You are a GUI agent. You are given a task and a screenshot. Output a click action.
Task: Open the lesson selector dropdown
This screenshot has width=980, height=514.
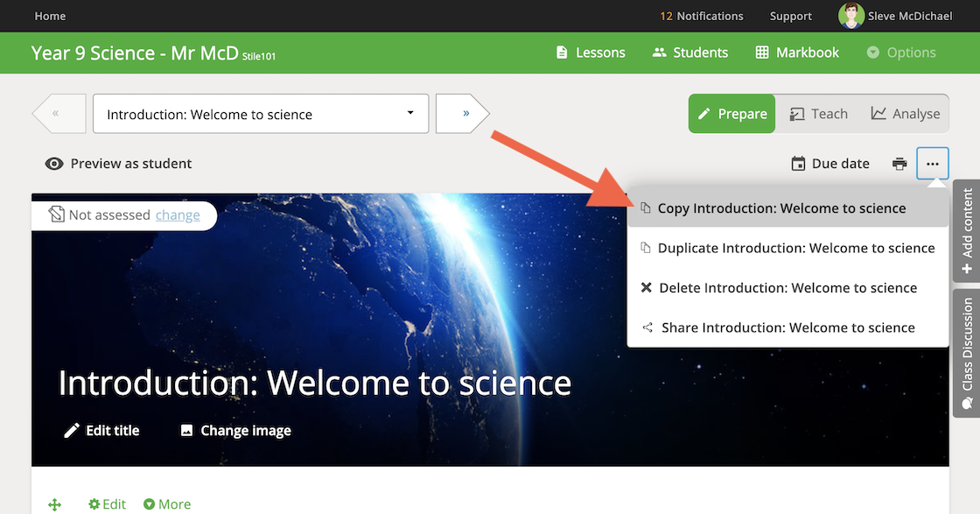click(261, 114)
